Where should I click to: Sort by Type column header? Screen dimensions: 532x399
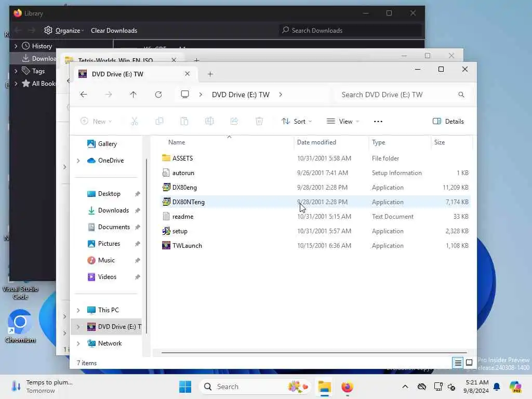[378, 142]
